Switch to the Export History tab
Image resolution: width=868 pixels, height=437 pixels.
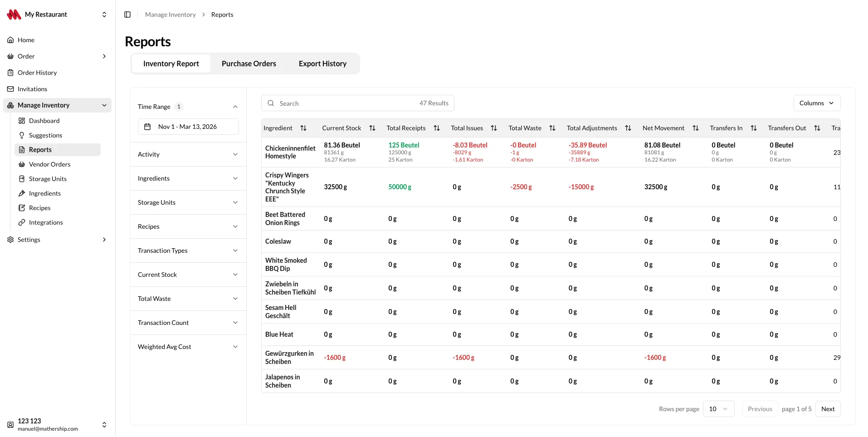tap(322, 64)
